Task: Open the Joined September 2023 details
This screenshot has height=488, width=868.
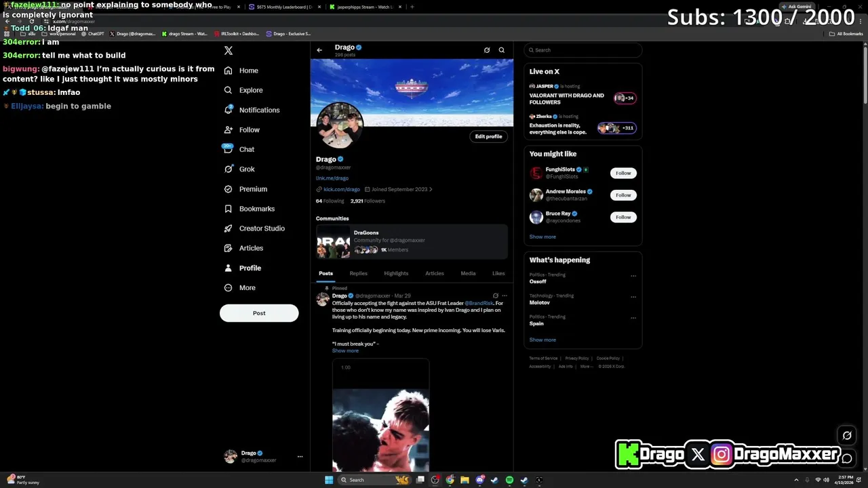Action: coord(399,190)
